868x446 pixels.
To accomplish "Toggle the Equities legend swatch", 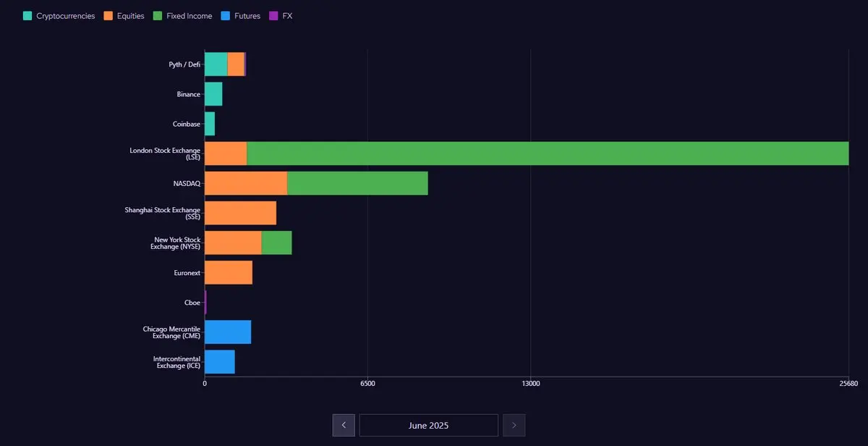I will (x=109, y=15).
